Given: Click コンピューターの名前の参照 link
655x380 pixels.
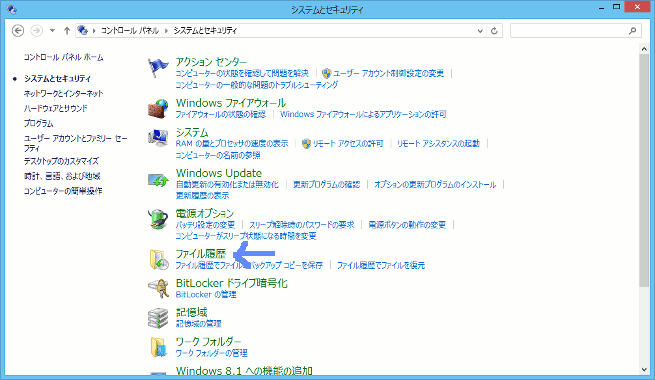Looking at the screenshot, I should point(218,155).
